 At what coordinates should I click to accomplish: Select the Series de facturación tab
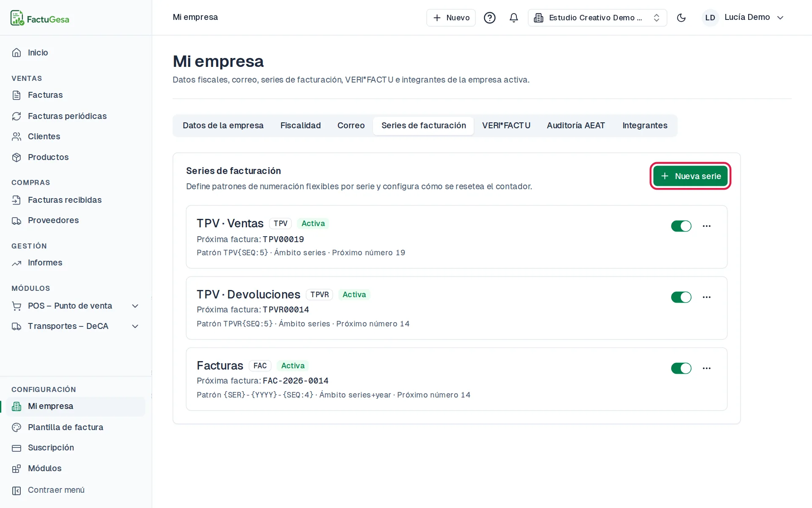point(423,126)
